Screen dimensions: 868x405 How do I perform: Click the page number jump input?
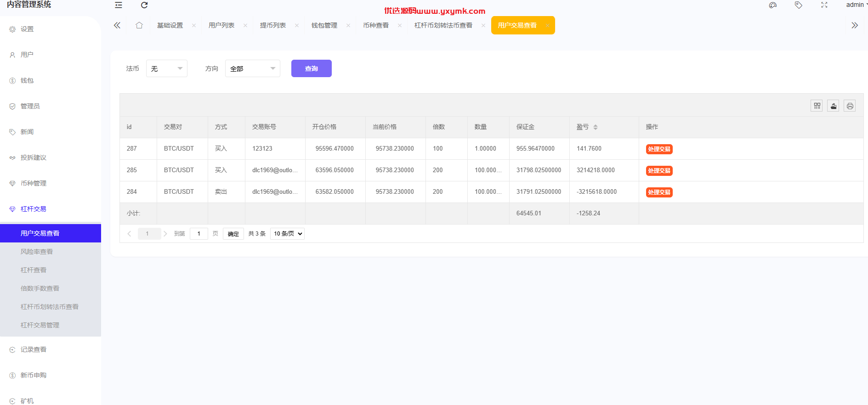click(199, 234)
